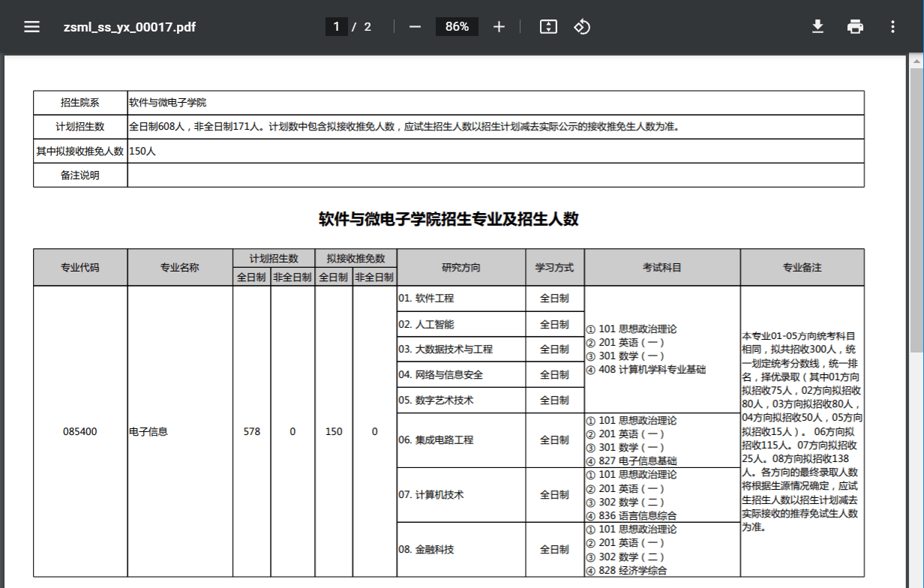Select the 150人 cell in top table

click(x=142, y=151)
